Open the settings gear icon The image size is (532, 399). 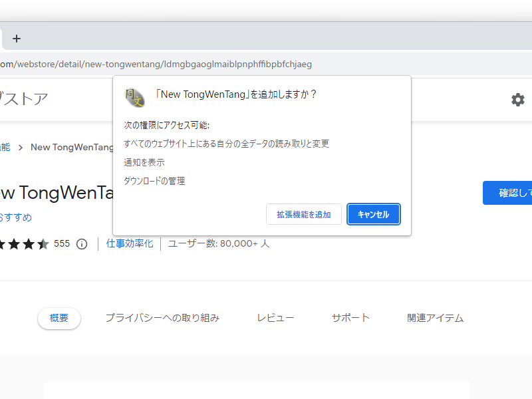[518, 99]
